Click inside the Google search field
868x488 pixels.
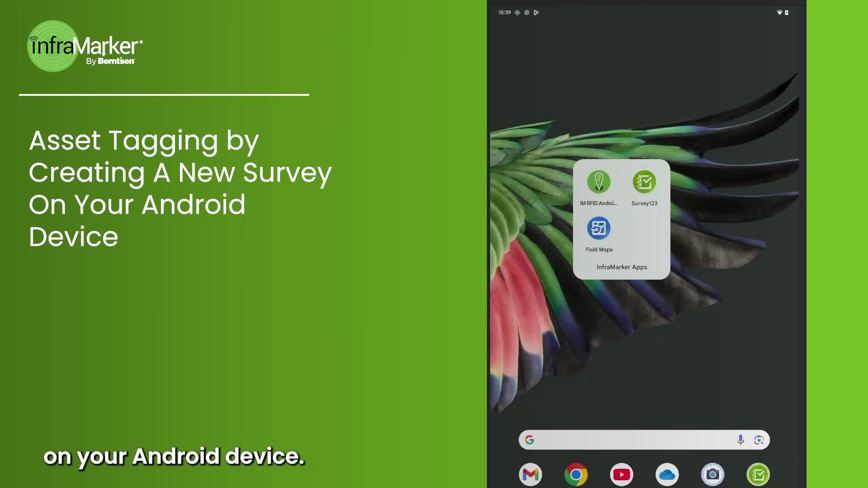click(x=633, y=440)
